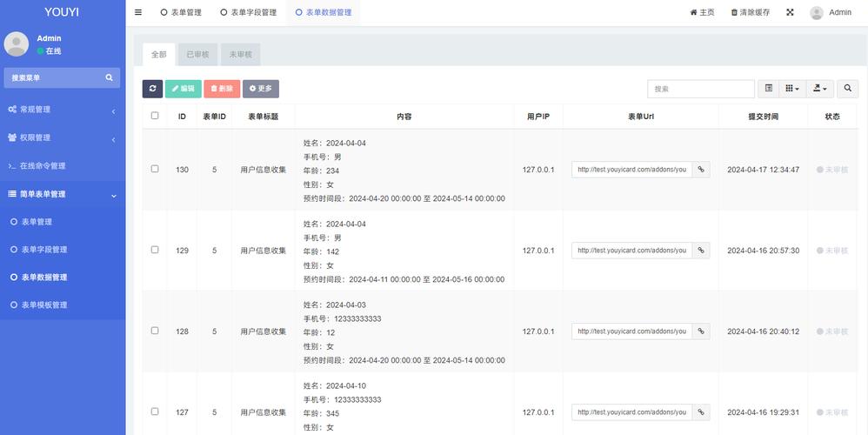Toggle the select-all header checkbox
Image resolution: width=868 pixels, height=435 pixels.
(155, 116)
